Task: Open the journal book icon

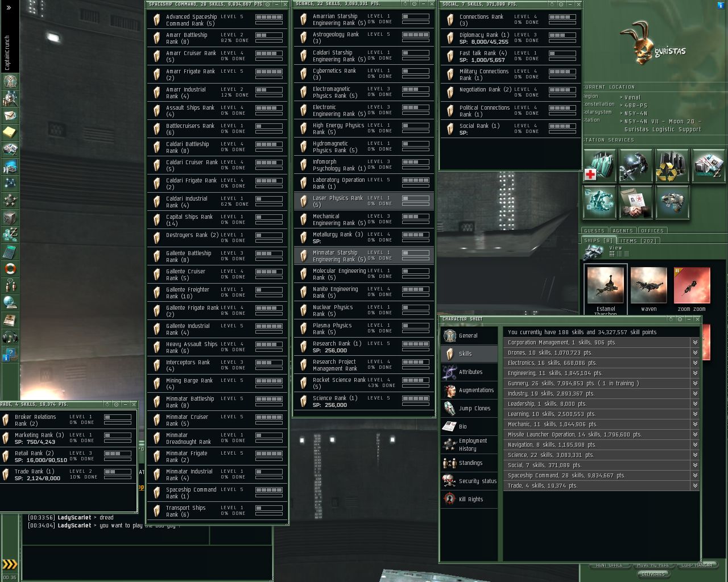Action: click(10, 320)
